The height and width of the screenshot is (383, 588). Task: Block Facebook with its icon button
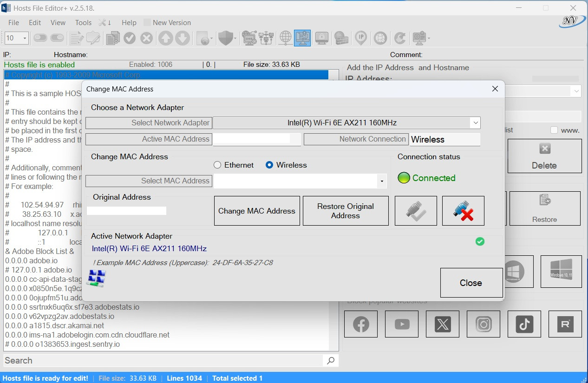(x=361, y=324)
